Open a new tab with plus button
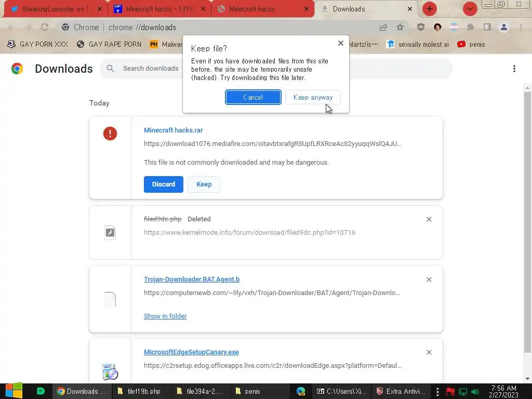 click(x=430, y=9)
